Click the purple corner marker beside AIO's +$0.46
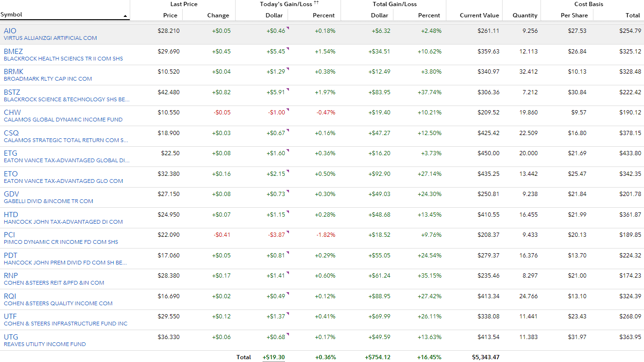This screenshot has width=644, height=362. (288, 28)
